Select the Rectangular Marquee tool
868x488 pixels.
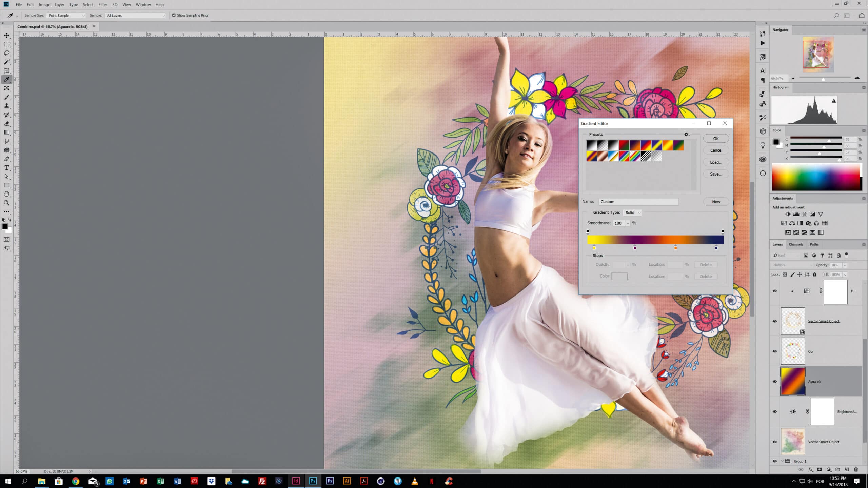click(x=7, y=44)
